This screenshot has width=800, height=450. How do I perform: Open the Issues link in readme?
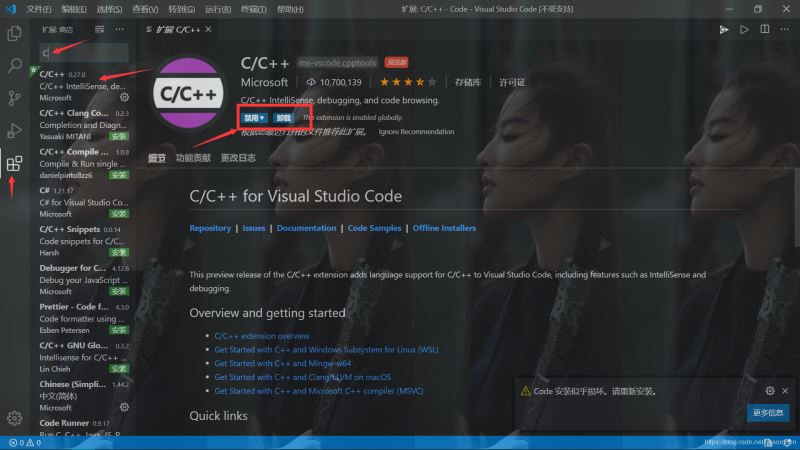pos(254,228)
